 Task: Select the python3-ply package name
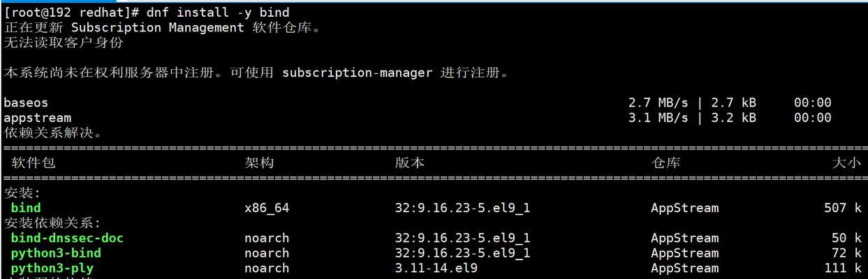(x=52, y=269)
